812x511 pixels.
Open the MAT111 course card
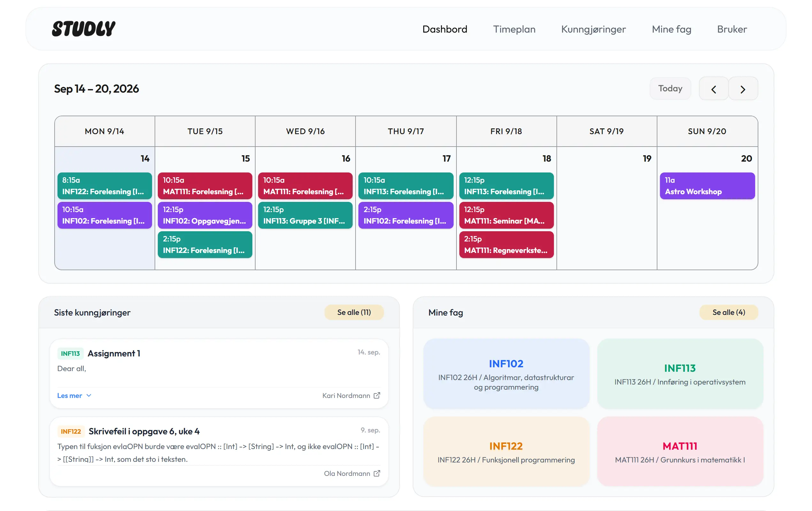tap(680, 451)
